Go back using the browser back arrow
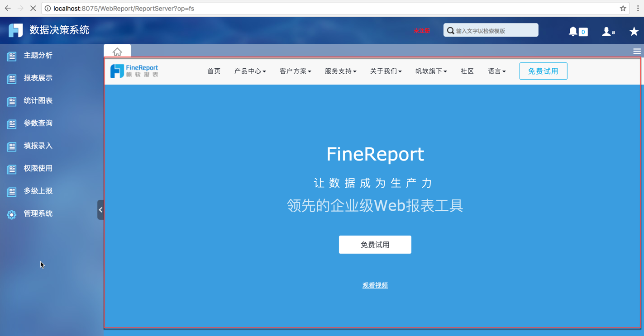644x336 pixels. click(8, 8)
